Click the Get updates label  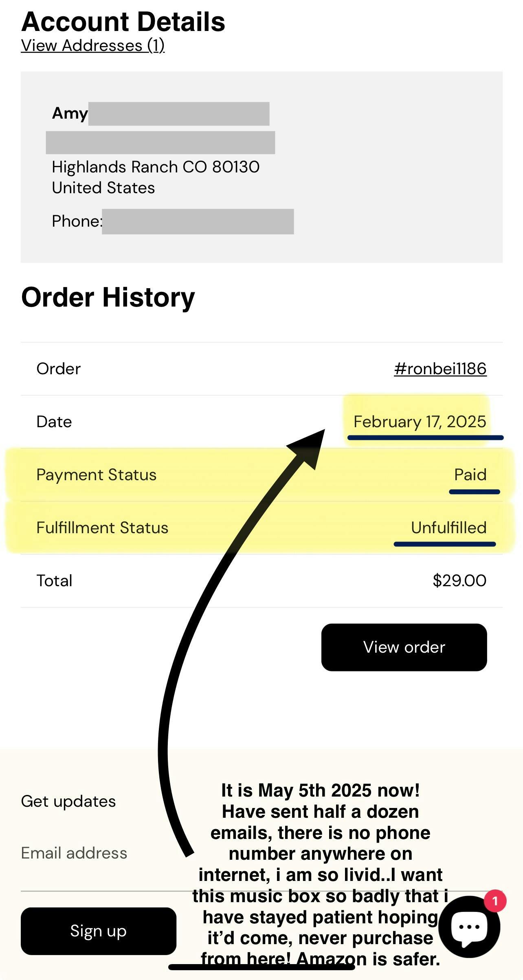(68, 801)
